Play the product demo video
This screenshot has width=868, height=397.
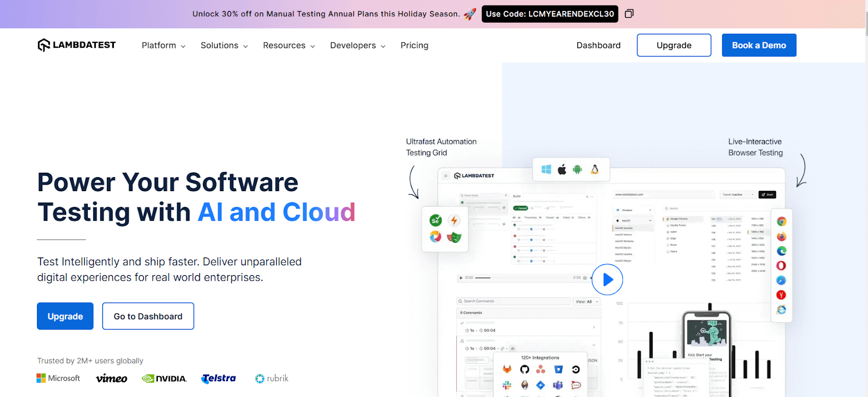[607, 279]
